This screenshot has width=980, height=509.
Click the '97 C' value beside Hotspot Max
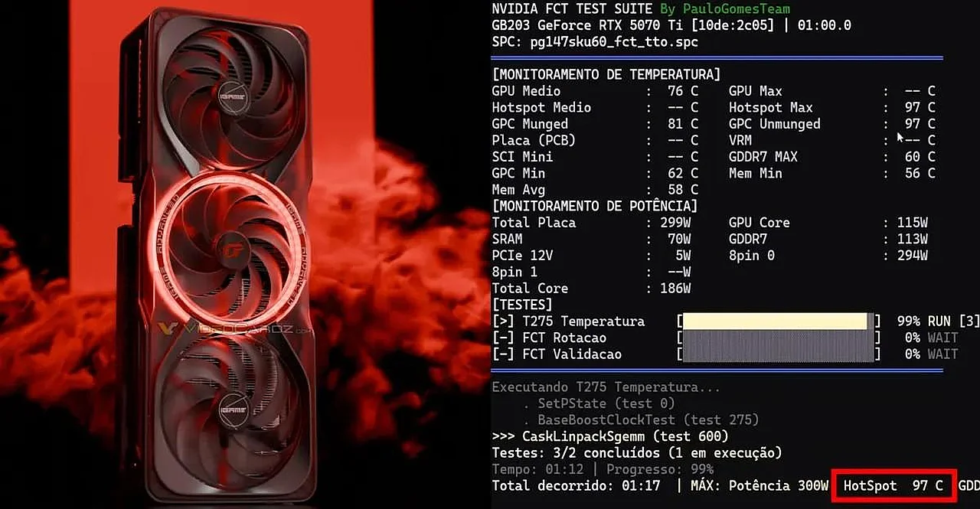(919, 107)
